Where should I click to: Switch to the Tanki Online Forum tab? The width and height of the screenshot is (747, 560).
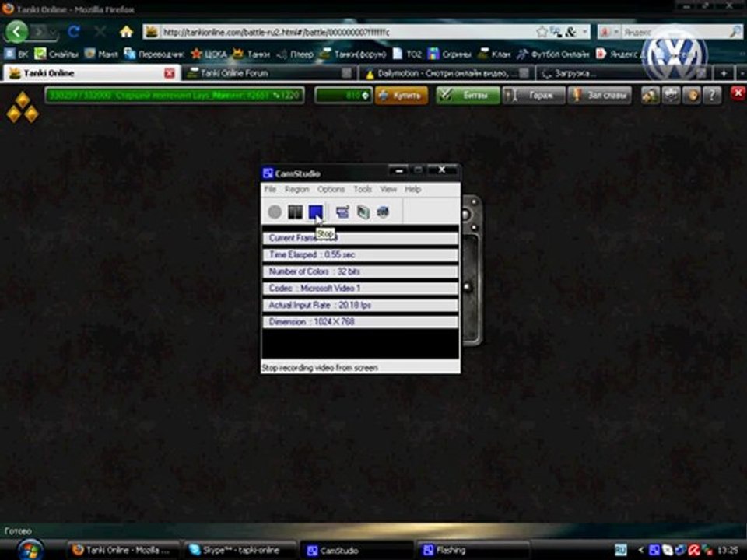click(270, 73)
